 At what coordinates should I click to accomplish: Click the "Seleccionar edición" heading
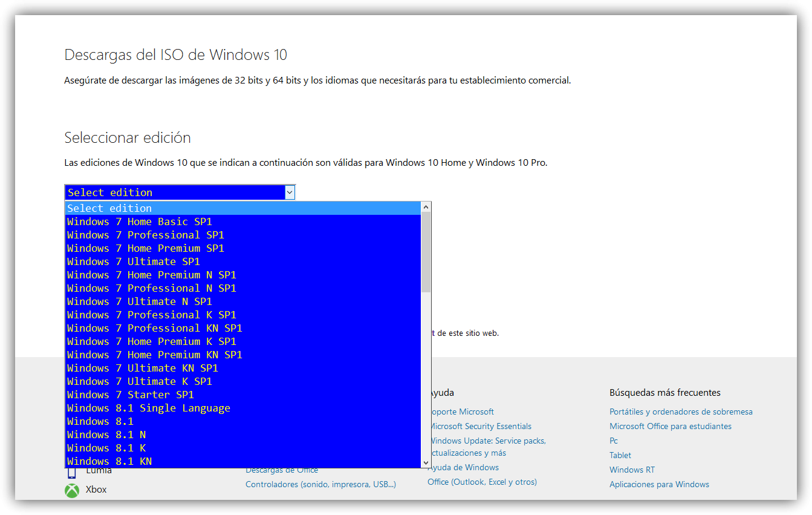pyautogui.click(x=128, y=138)
